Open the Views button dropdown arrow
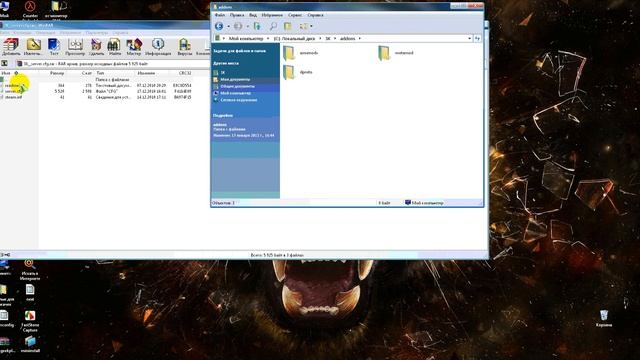Image resolution: width=640 pixels, height=360 pixels. (311, 27)
